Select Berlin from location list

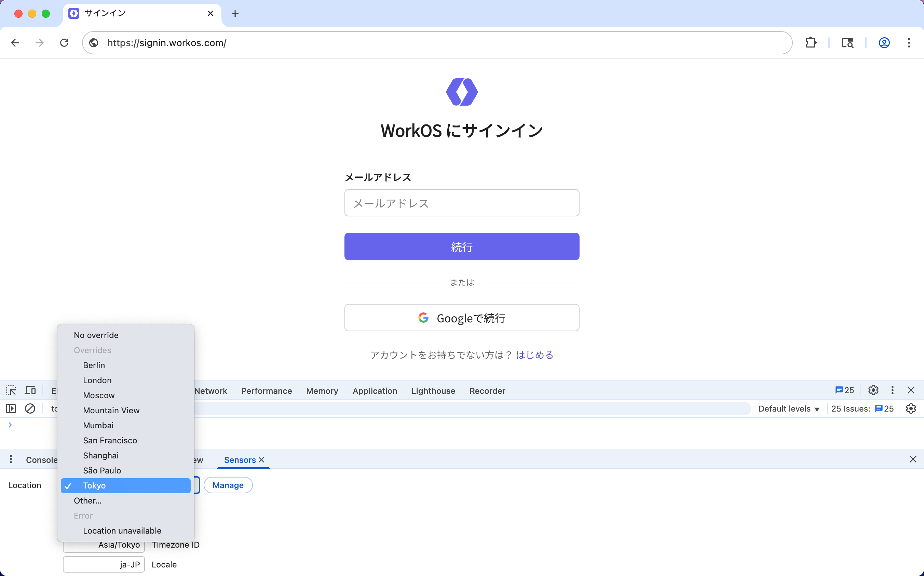[94, 365]
